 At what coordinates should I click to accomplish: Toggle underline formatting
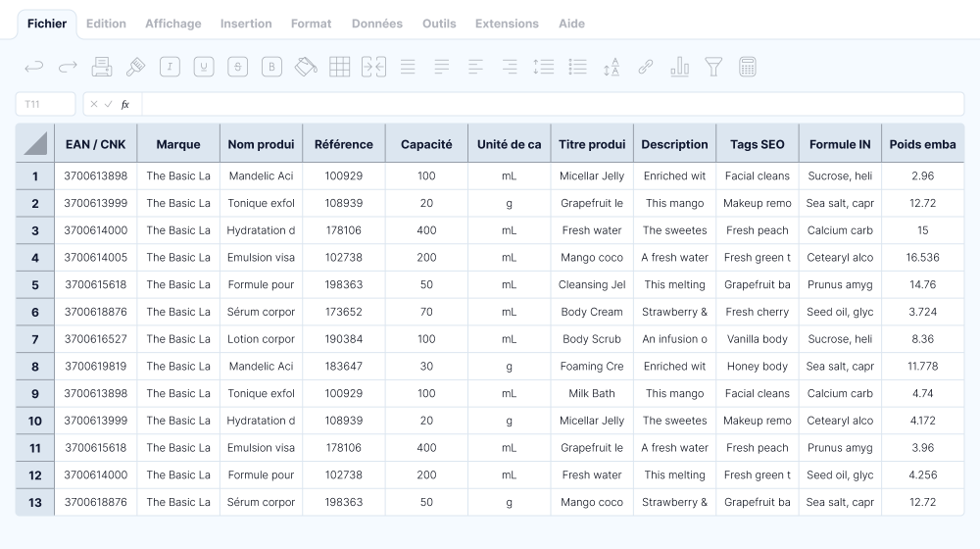(x=204, y=67)
